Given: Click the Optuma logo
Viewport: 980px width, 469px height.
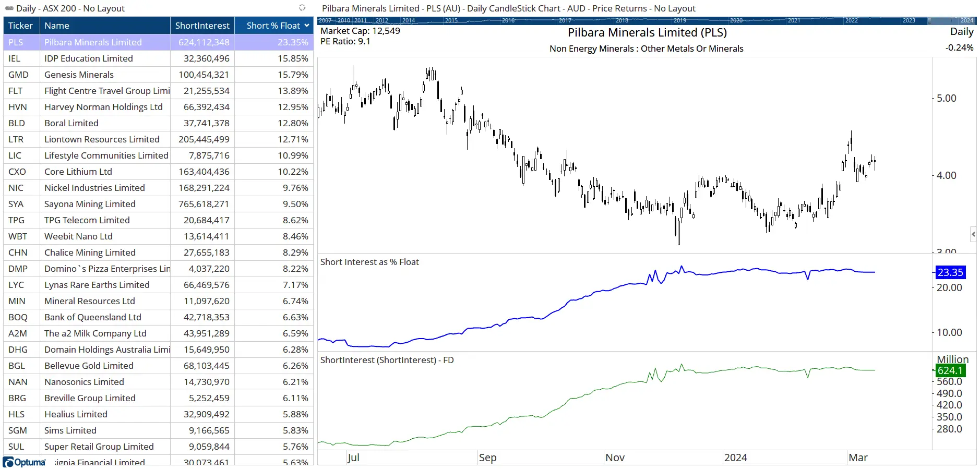Looking at the screenshot, I should [x=25, y=462].
